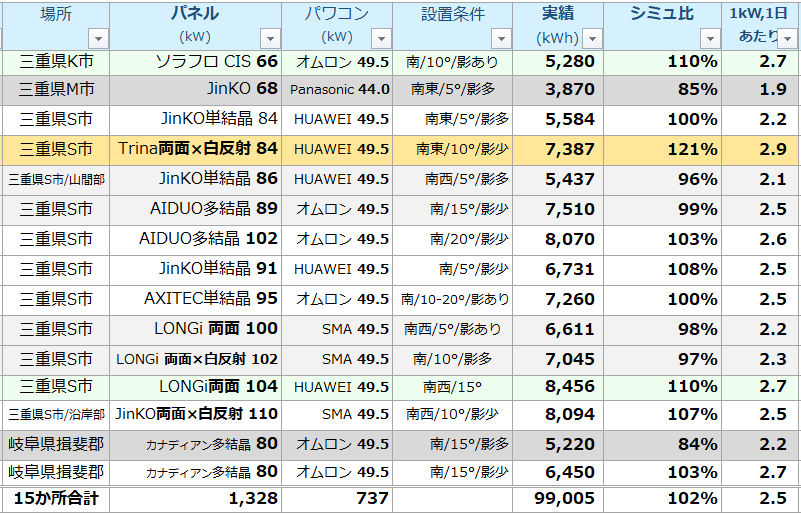This screenshot has height=514, width=801.
Task: Open the 場所 column filter dropdown
Action: click(99, 39)
